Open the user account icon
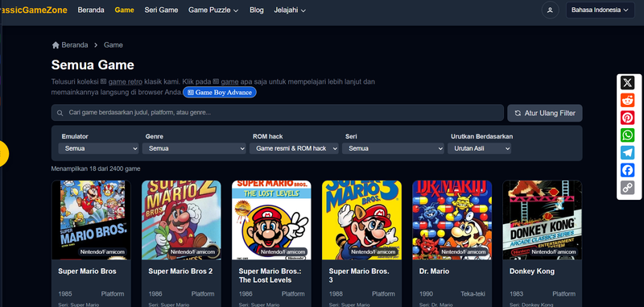Screen dimensions: 644x307 click(x=550, y=10)
